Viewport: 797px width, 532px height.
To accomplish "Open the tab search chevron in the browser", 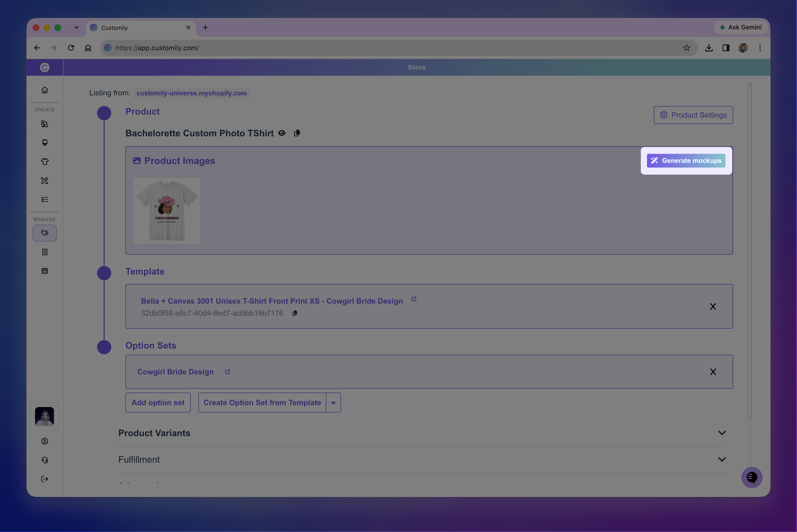I will [77, 27].
